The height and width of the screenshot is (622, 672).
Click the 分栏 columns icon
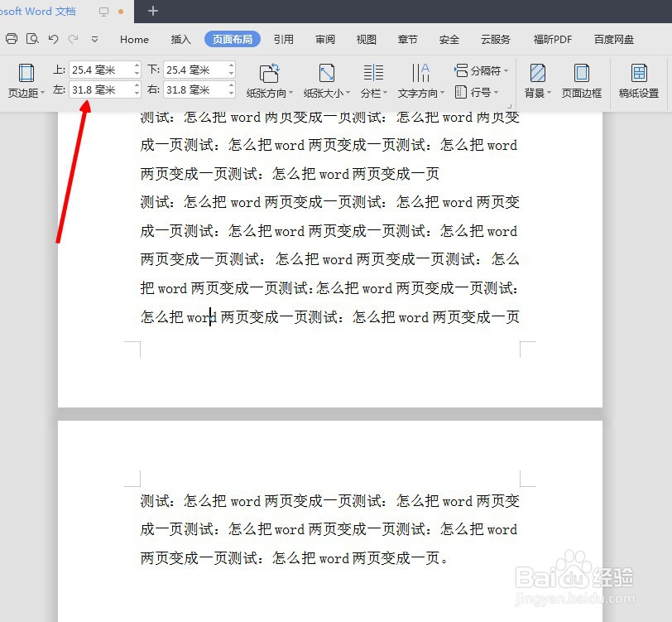coord(373,73)
